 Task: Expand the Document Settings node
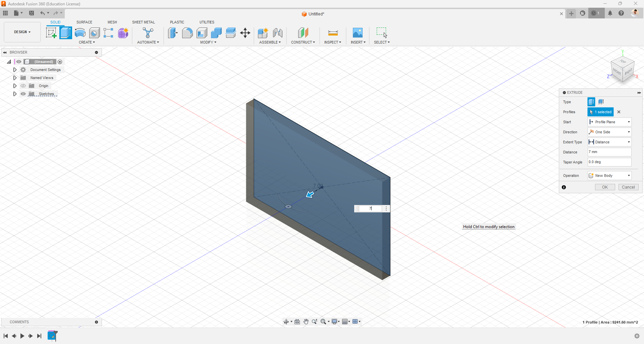(x=15, y=70)
